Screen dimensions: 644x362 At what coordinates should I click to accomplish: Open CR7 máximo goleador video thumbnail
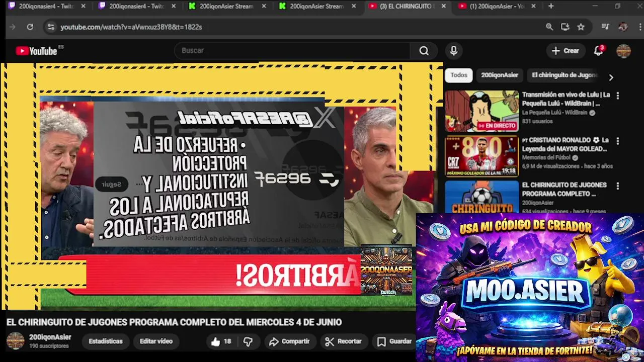481,156
